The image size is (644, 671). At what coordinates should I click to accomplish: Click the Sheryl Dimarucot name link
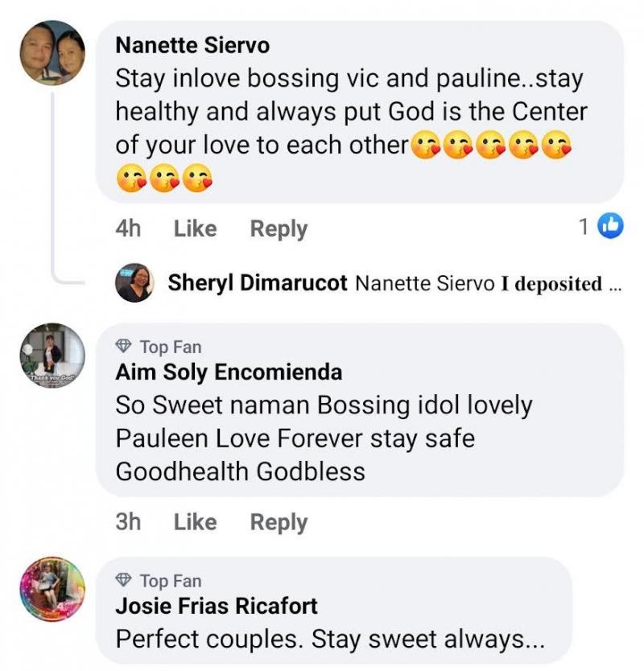click(x=258, y=283)
